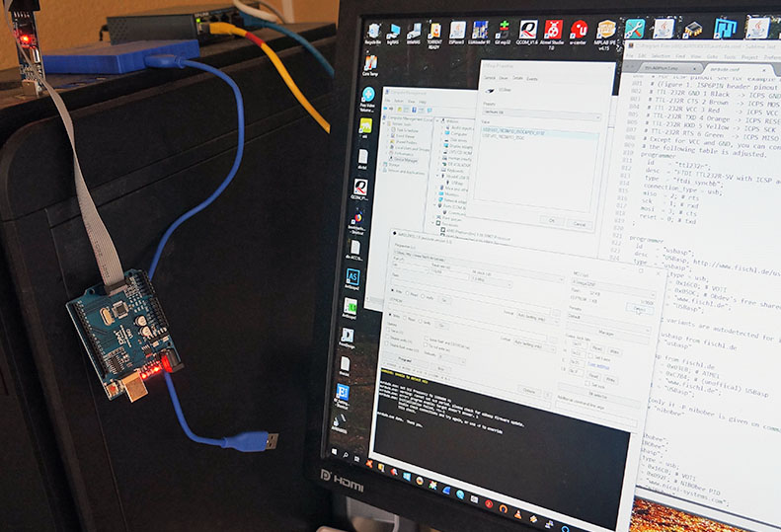This screenshot has width=781, height=532.
Task: Click the USBasp device icon in Properties dialog
Action: [x=490, y=91]
